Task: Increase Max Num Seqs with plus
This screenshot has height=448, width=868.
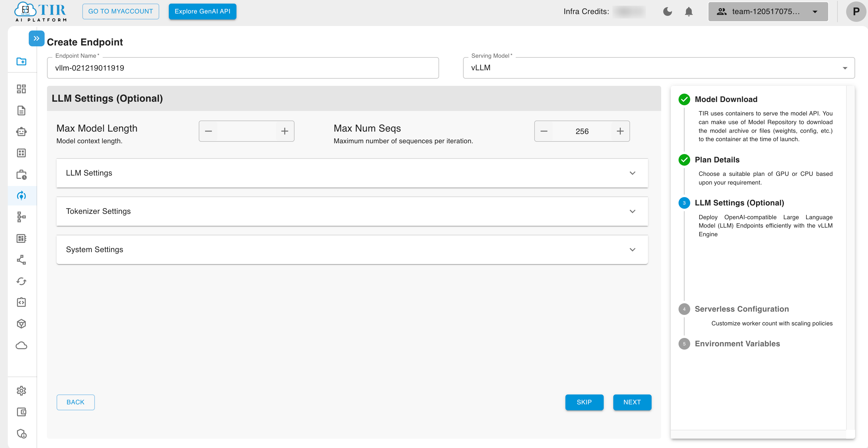Action: pos(620,131)
